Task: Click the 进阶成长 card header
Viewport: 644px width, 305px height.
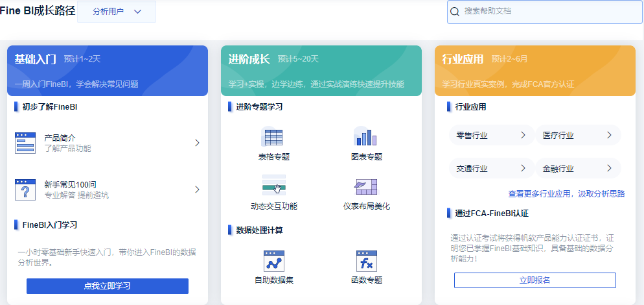Action: [321, 71]
